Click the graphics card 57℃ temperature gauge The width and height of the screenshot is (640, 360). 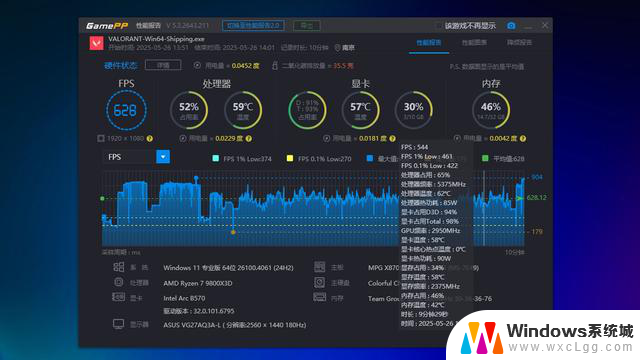[360, 110]
